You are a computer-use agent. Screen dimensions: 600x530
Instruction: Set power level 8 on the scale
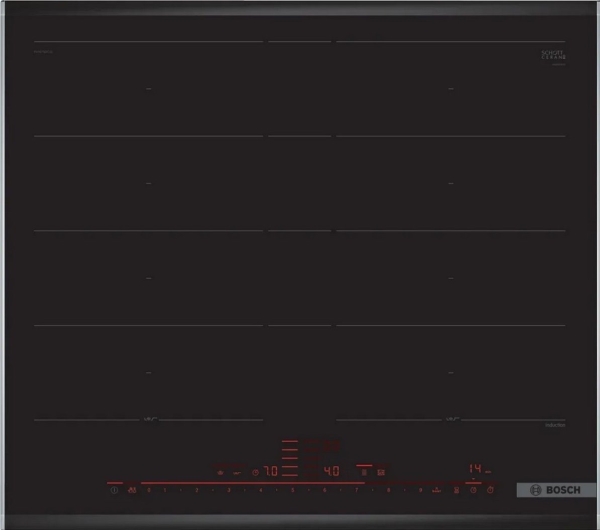click(388, 490)
